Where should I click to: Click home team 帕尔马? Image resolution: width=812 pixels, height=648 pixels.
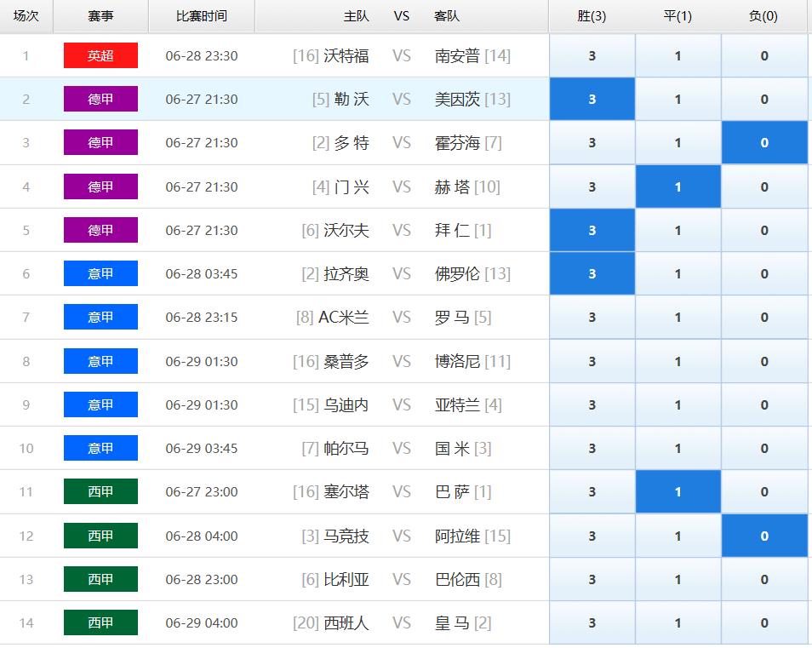(x=346, y=448)
